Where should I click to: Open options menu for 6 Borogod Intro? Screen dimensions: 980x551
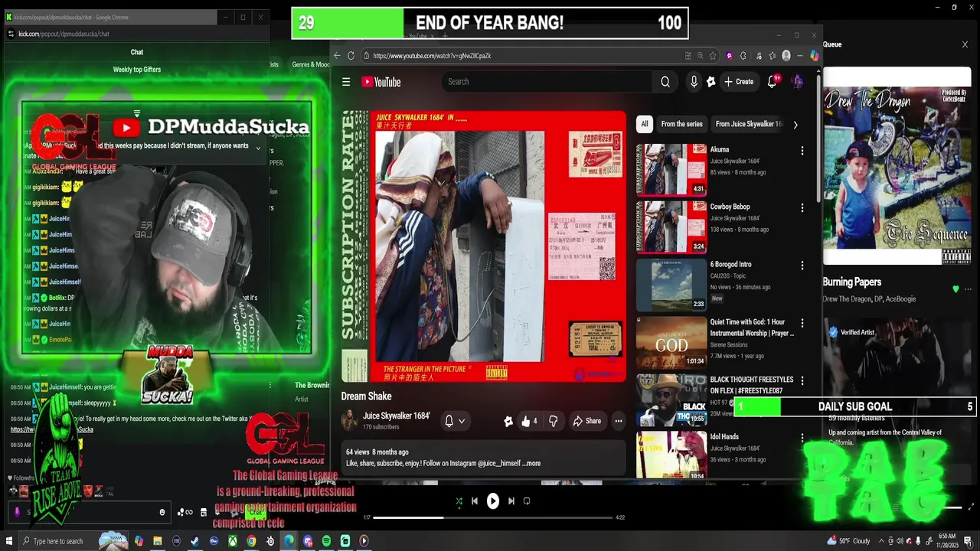pyautogui.click(x=802, y=266)
